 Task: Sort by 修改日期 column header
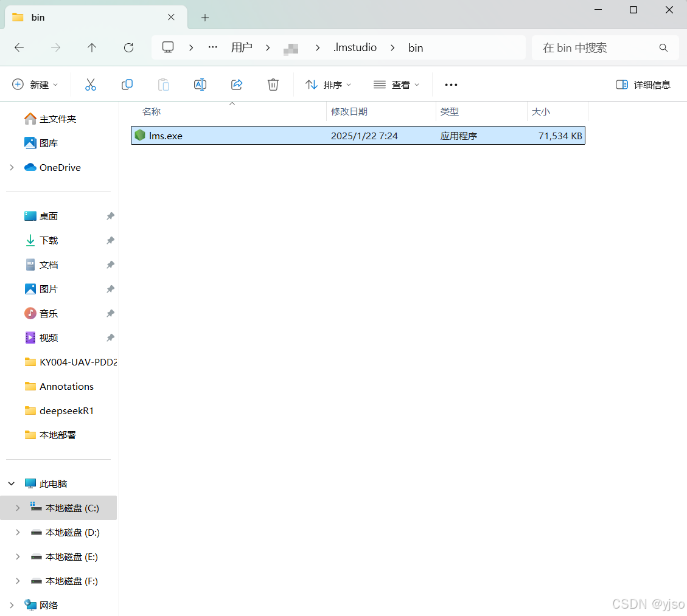click(x=349, y=112)
